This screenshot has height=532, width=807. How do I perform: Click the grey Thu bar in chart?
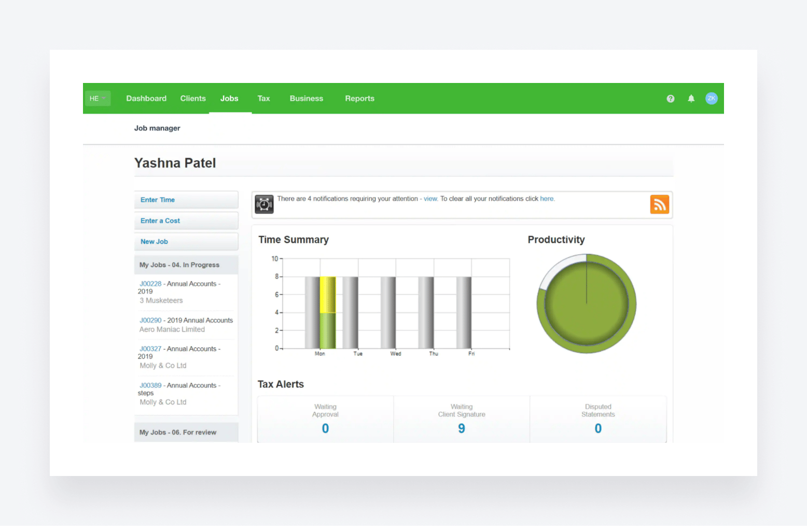(426, 313)
